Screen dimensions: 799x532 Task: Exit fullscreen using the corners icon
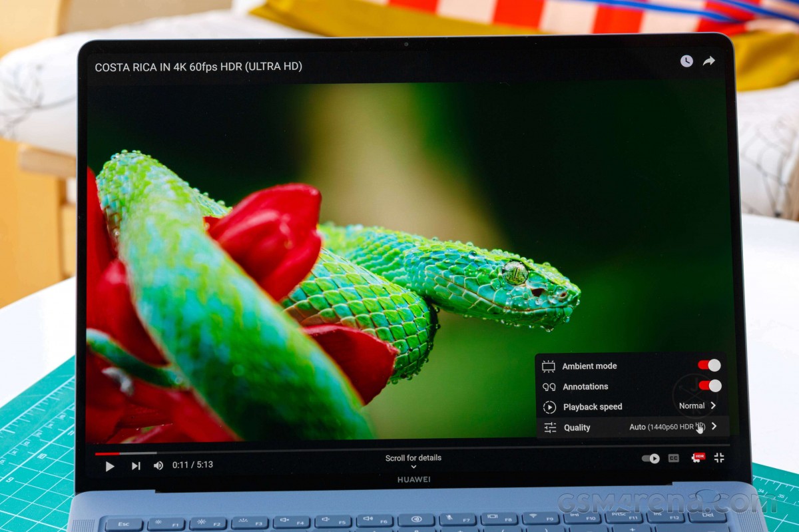tap(720, 457)
